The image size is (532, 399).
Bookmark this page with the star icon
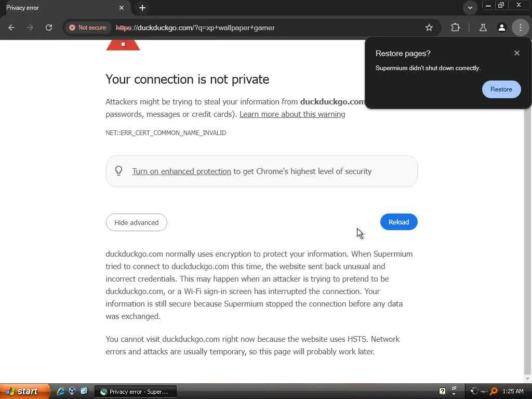[429, 28]
